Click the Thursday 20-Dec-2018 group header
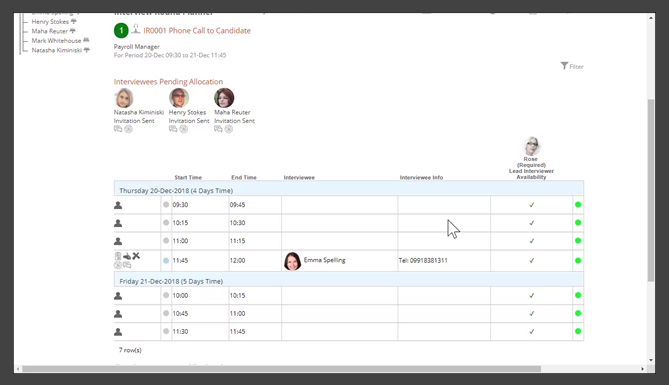Image resolution: width=669 pixels, height=385 pixels. (349, 188)
